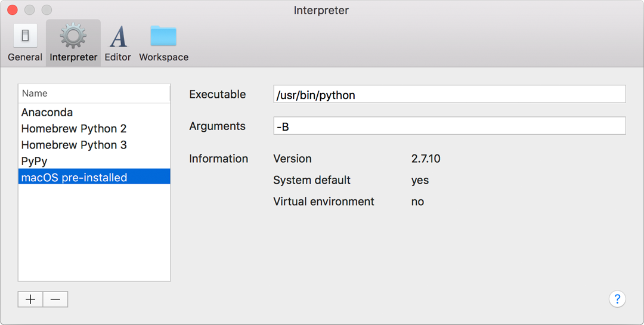This screenshot has height=325, width=644.
Task: Add a new interpreter with plus button
Action: coord(30,299)
